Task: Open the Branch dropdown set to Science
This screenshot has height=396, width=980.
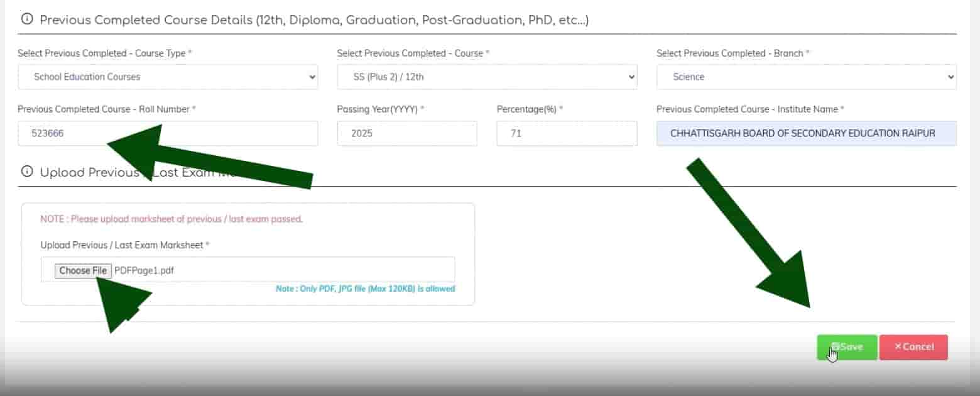Action: click(x=807, y=77)
